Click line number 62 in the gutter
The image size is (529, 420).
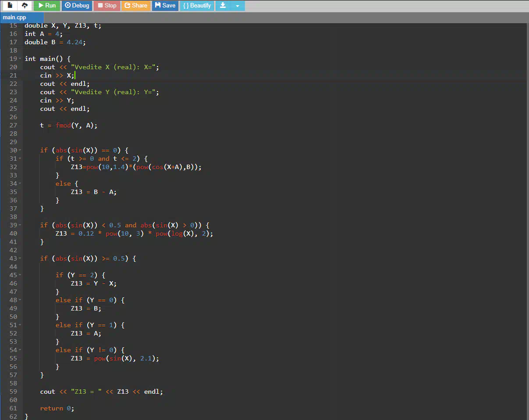[13, 416]
